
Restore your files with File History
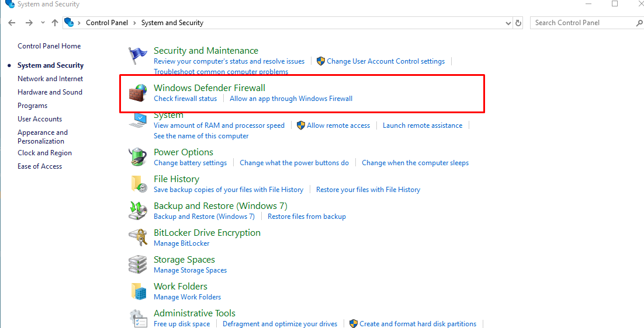[x=368, y=190]
